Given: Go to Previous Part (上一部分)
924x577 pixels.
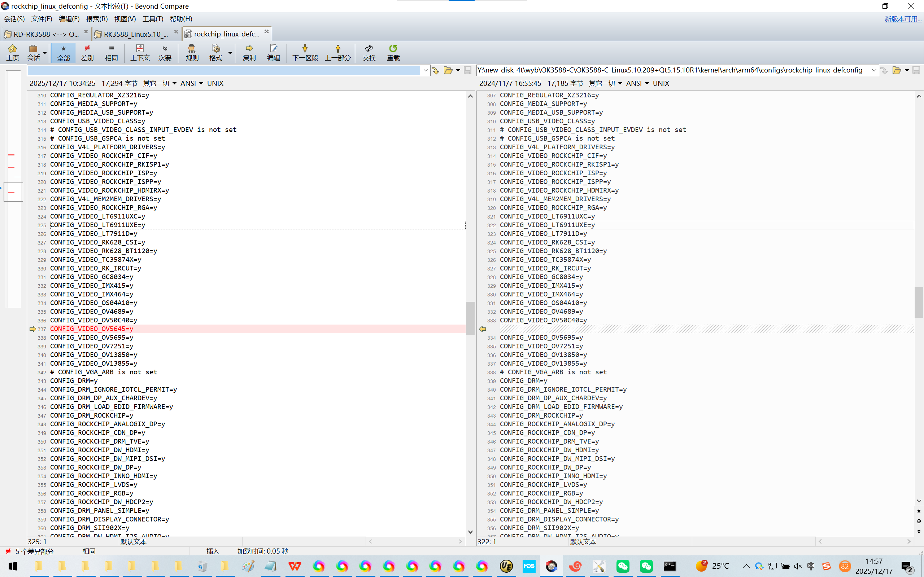Looking at the screenshot, I should click(x=337, y=52).
